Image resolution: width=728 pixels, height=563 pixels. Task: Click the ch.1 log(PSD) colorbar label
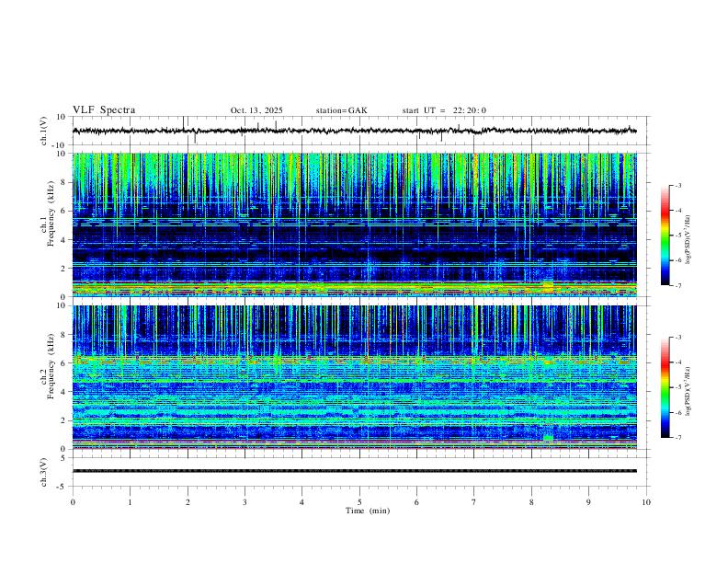[688, 239]
